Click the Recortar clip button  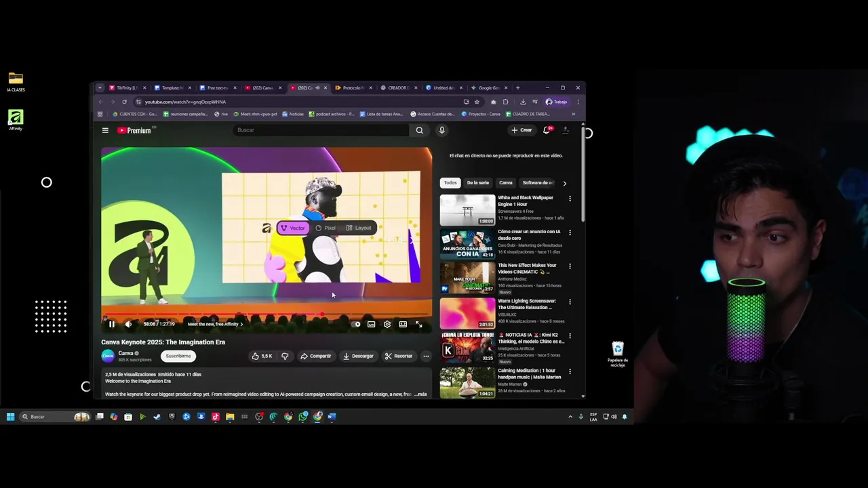(399, 356)
